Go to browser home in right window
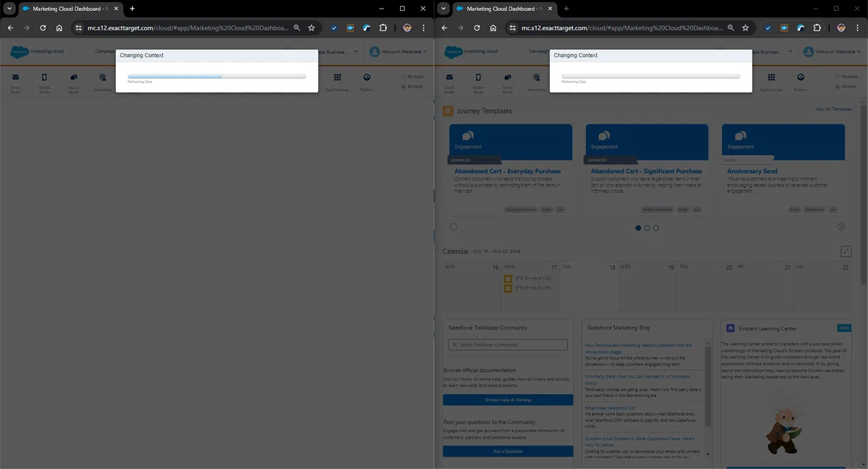The height and width of the screenshot is (469, 868). (493, 27)
